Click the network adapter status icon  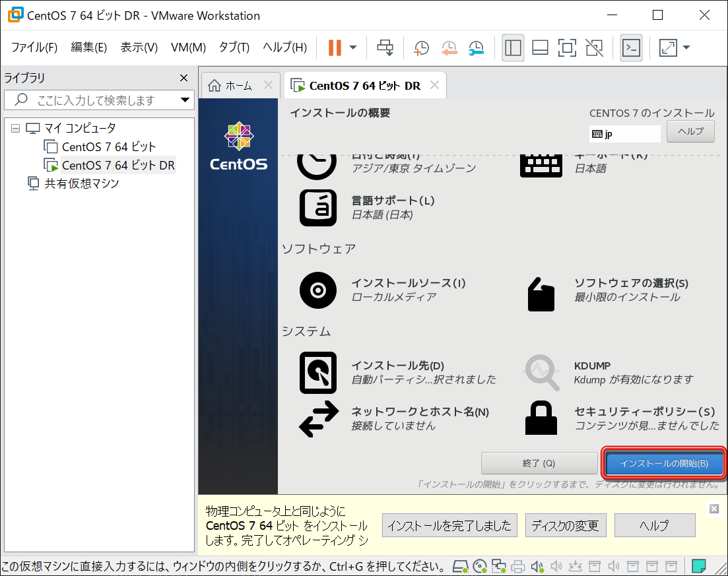click(x=498, y=567)
